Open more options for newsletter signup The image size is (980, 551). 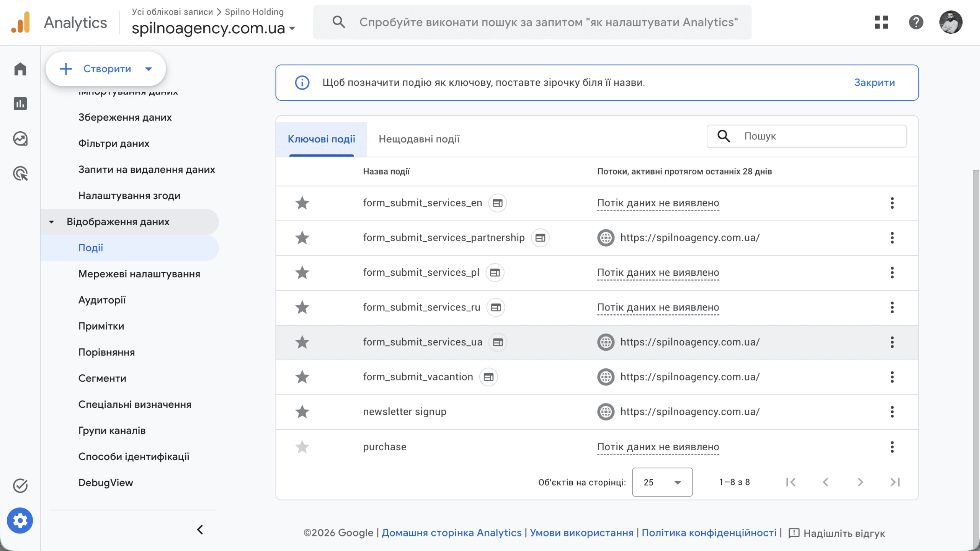pos(892,412)
